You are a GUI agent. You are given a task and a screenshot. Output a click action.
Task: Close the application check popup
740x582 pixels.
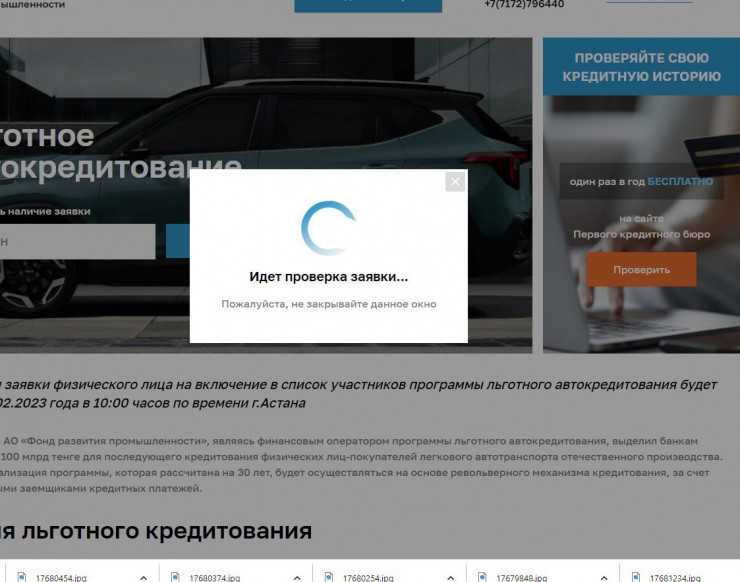pyautogui.click(x=455, y=181)
